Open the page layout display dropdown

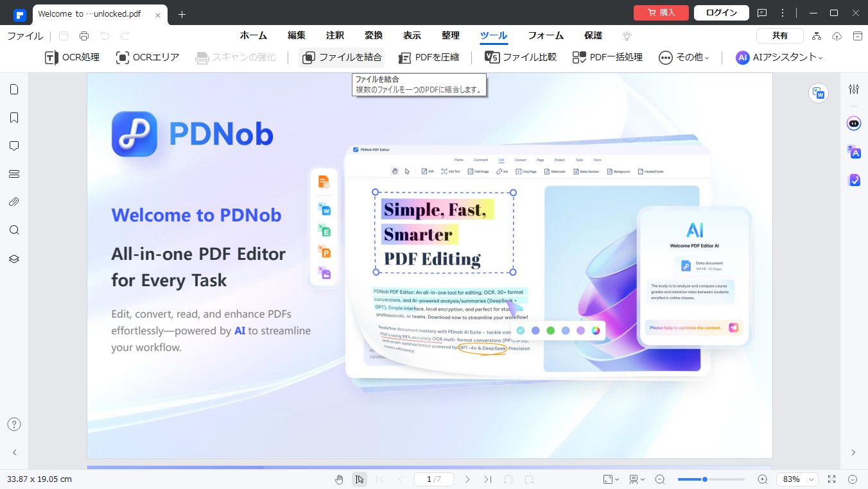[x=637, y=479]
